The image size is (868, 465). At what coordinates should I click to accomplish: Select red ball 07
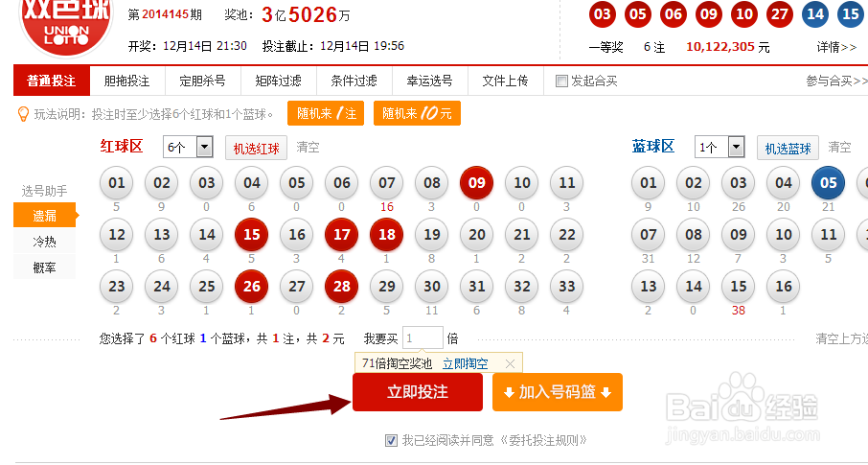pos(386,183)
